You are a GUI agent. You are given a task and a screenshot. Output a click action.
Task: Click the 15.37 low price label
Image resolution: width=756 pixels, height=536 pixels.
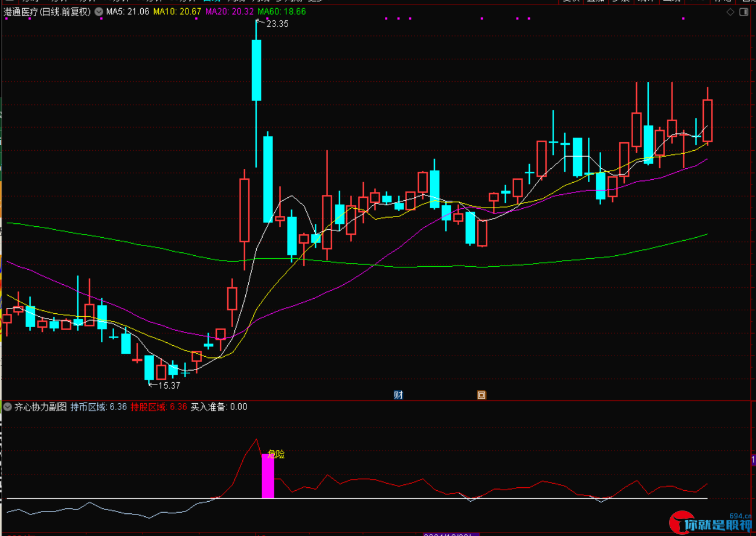click(168, 385)
